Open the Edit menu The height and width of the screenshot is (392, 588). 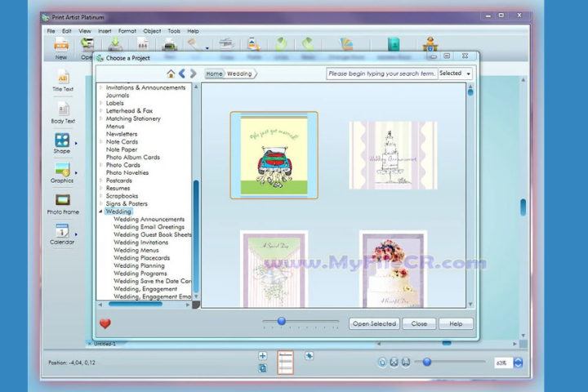[x=67, y=31]
